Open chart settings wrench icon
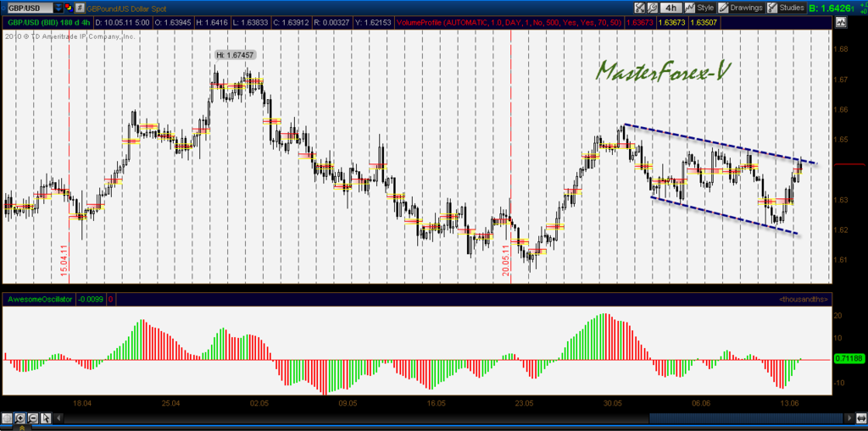868x431 pixels. point(652,8)
